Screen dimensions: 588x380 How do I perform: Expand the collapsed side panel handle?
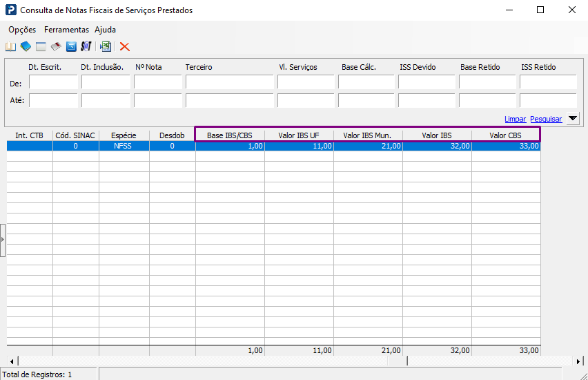click(3, 240)
